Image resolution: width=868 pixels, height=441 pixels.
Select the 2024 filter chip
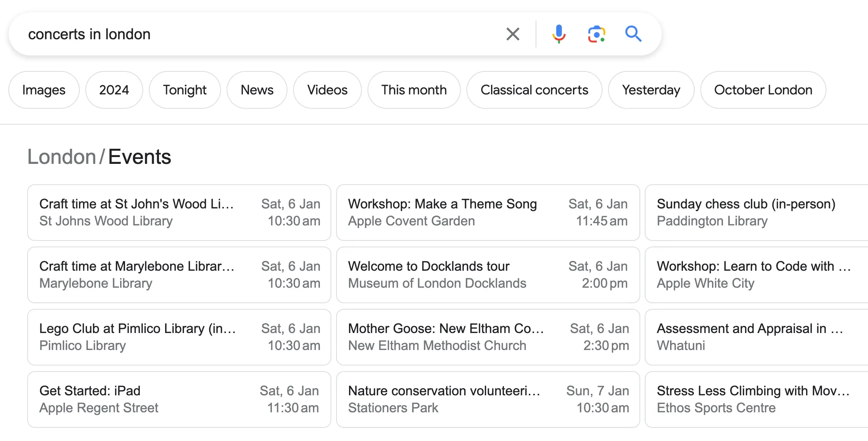click(114, 90)
